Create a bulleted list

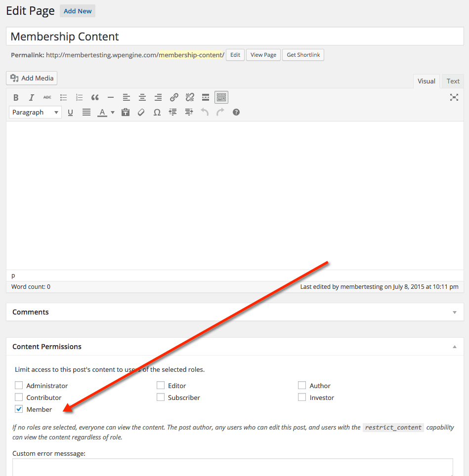(x=63, y=97)
